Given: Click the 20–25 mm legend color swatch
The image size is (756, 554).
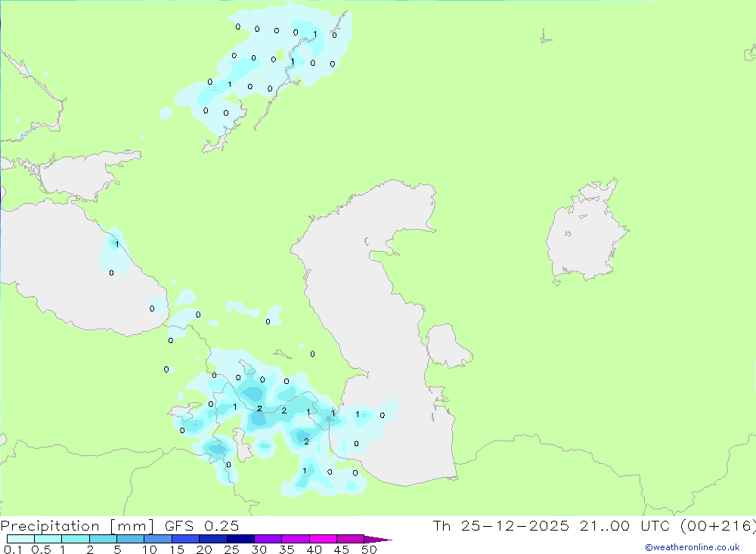Looking at the screenshot, I should 213,539.
